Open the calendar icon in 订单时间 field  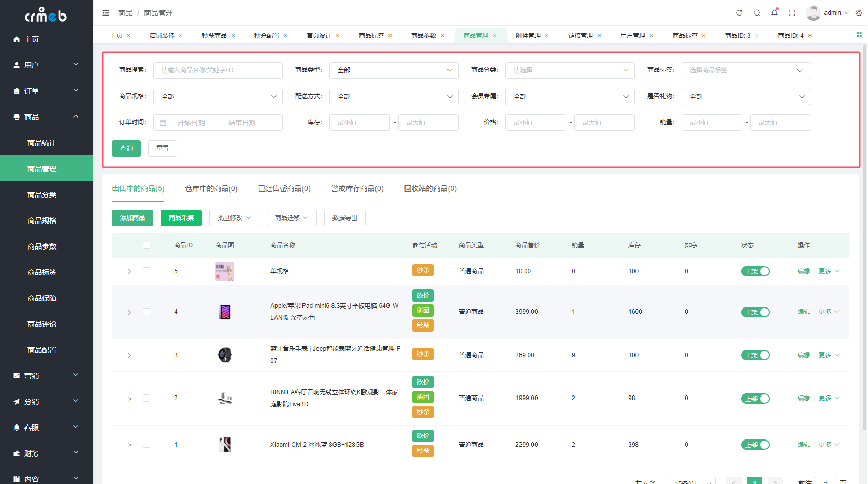163,123
